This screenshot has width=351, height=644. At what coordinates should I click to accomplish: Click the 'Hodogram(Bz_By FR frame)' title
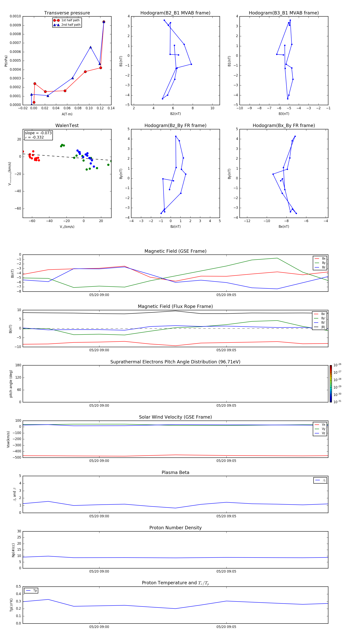tap(175, 125)
